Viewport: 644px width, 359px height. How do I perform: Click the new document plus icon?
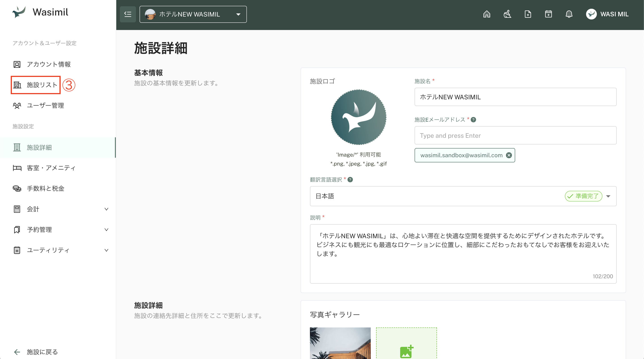click(x=528, y=14)
